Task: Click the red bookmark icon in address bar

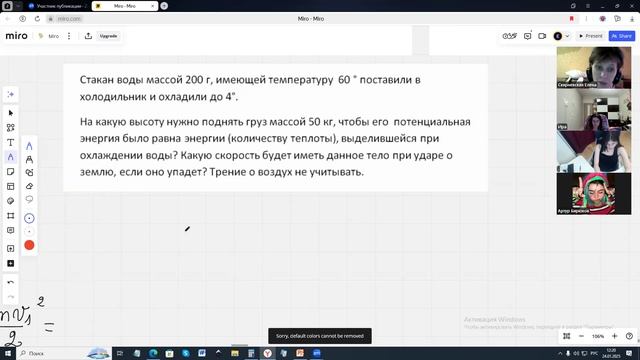Action: tap(571, 19)
